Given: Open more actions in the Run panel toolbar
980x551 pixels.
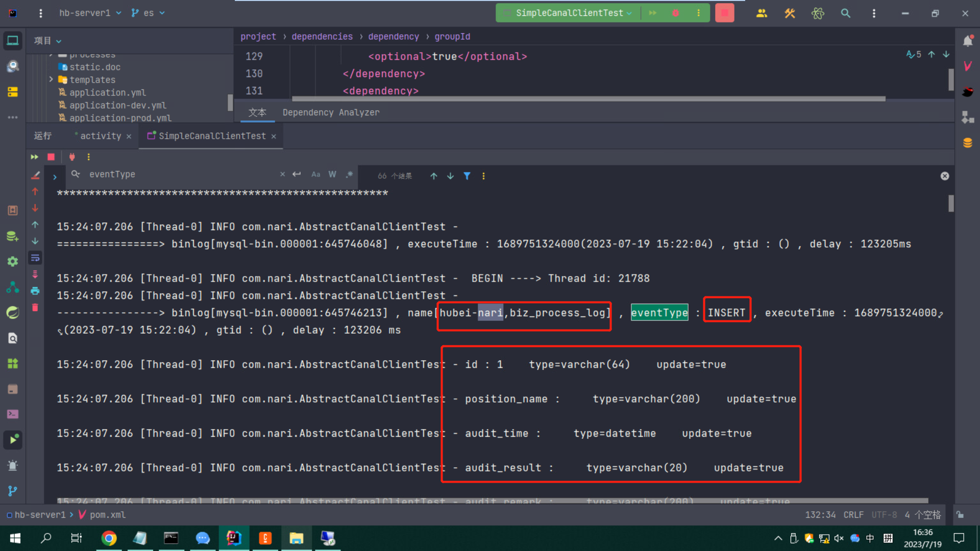Looking at the screenshot, I should pos(88,157).
